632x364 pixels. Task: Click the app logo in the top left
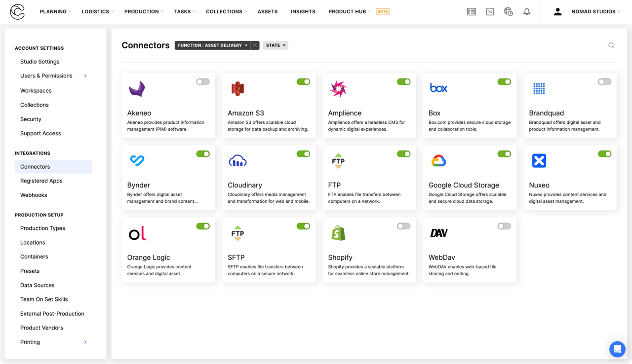[17, 12]
